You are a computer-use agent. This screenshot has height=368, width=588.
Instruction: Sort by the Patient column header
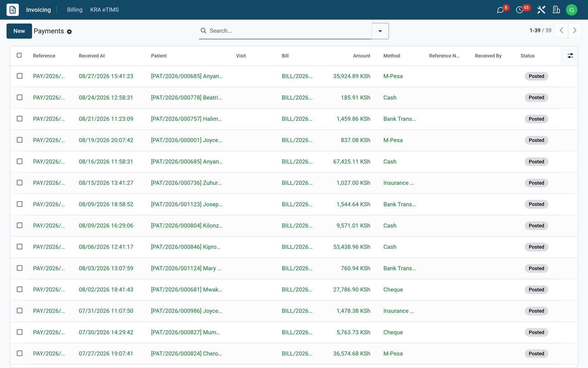[x=159, y=56]
